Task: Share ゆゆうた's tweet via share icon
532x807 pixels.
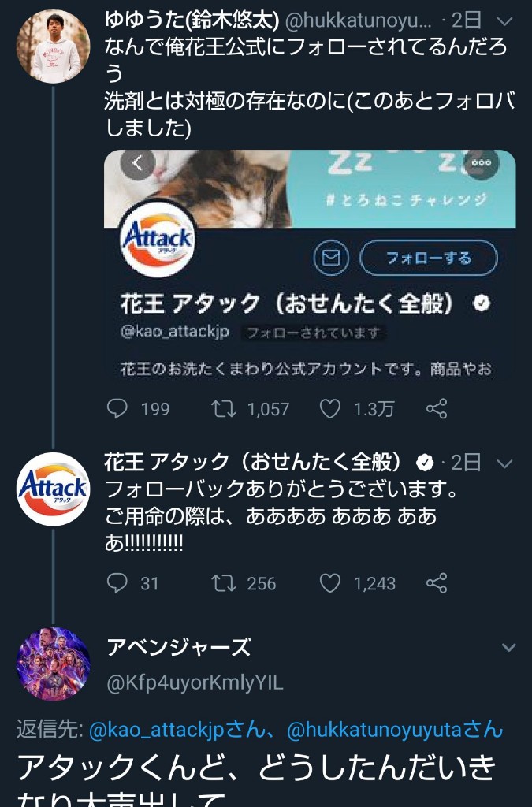Action: point(437,409)
